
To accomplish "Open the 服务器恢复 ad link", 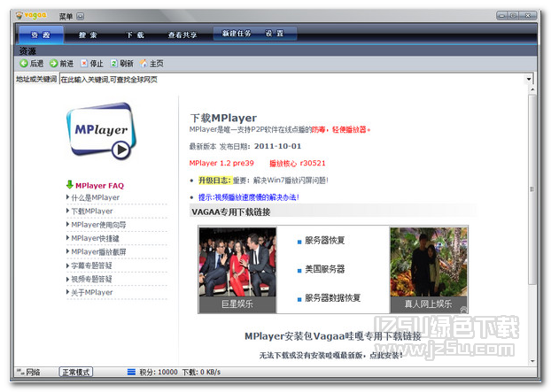I will coord(325,241).
